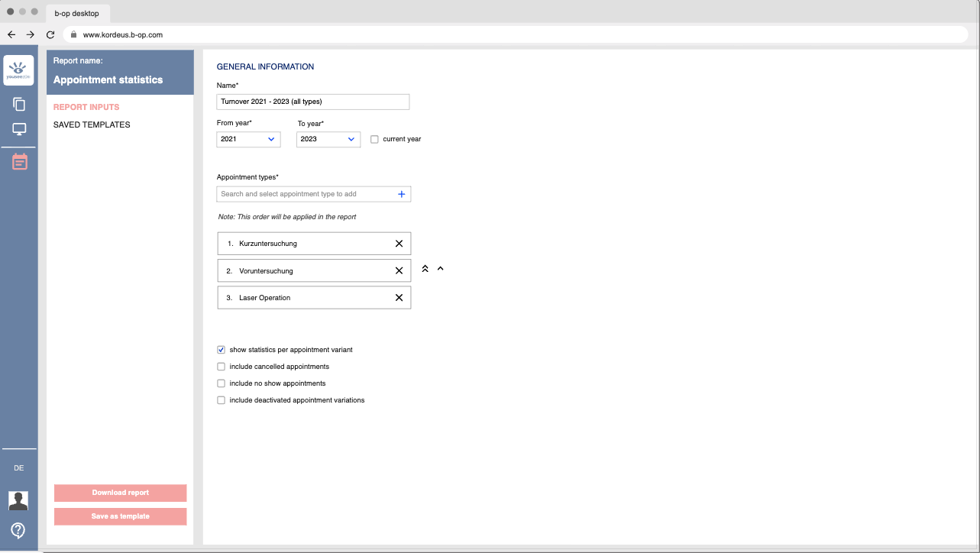Open the monitor icon in sidebar

[x=19, y=130]
